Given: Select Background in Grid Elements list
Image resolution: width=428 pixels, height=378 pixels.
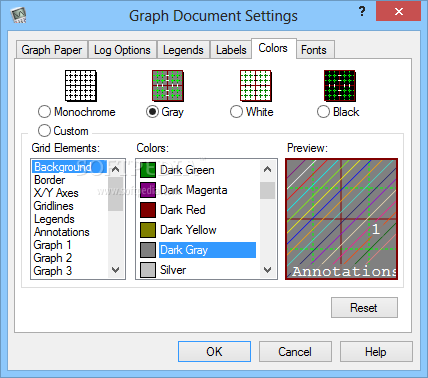Looking at the screenshot, I should pos(69,167).
